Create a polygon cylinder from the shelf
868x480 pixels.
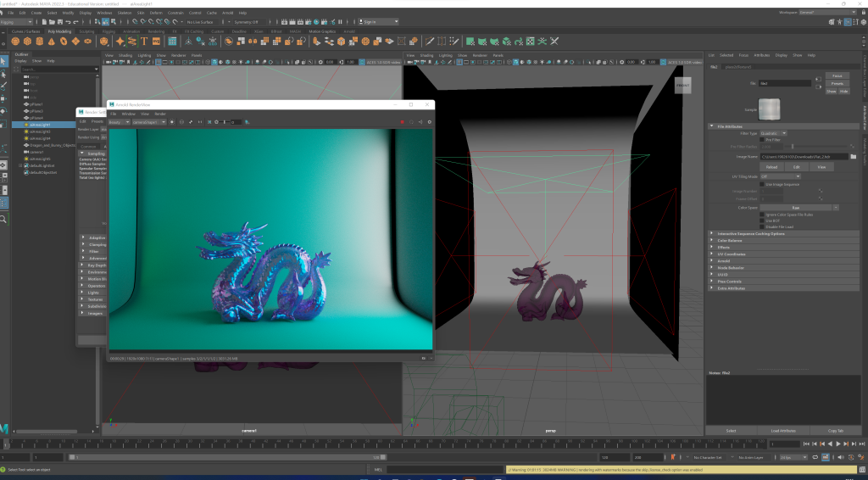click(x=40, y=42)
